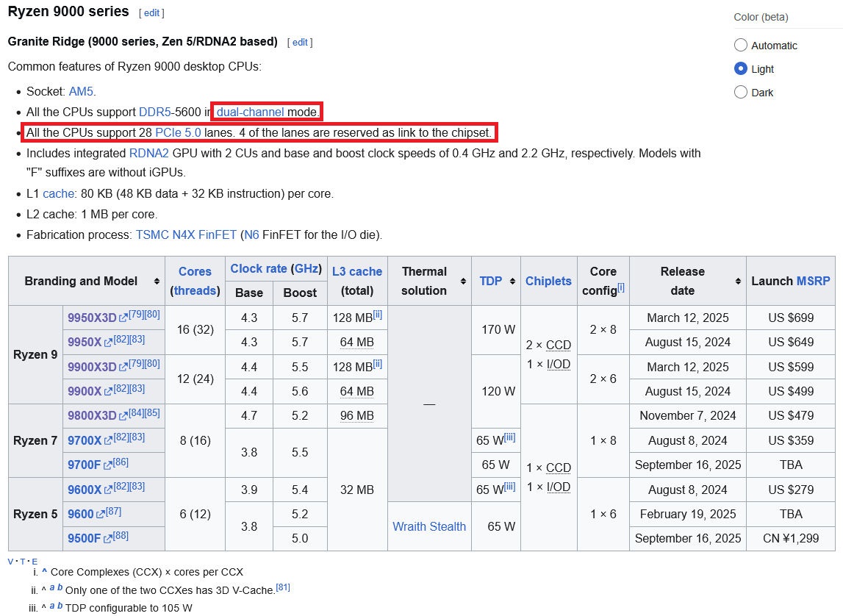Open the GHz header link

point(306,269)
